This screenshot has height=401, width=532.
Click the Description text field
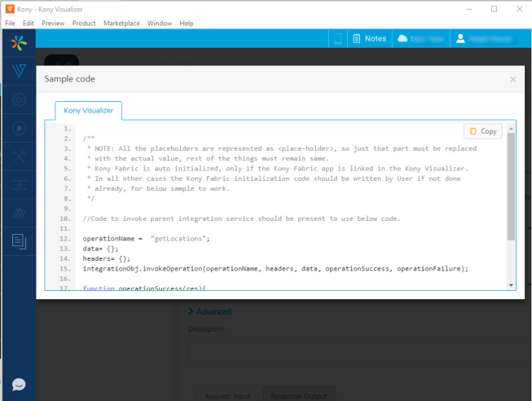point(359,352)
